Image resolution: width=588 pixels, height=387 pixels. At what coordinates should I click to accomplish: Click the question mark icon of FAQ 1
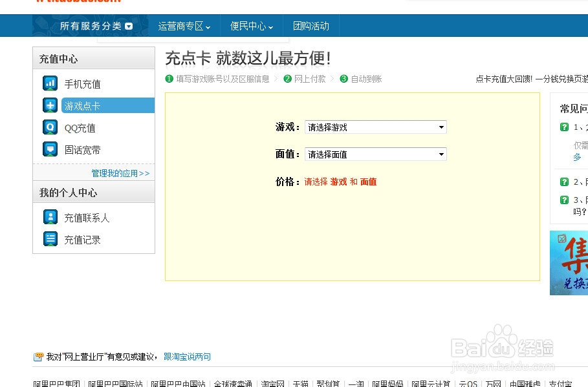[564, 127]
